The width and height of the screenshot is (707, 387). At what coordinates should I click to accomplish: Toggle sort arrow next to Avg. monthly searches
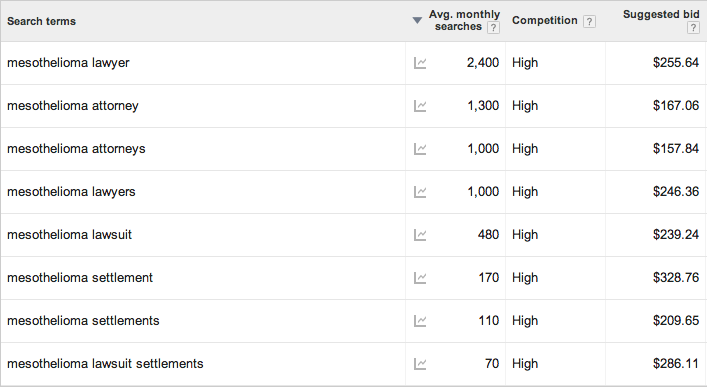click(418, 20)
